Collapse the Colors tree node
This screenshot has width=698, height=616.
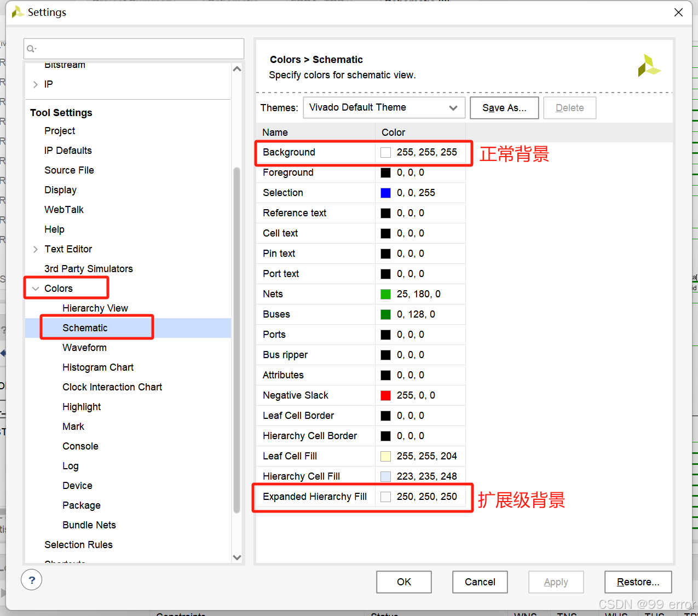(x=35, y=289)
